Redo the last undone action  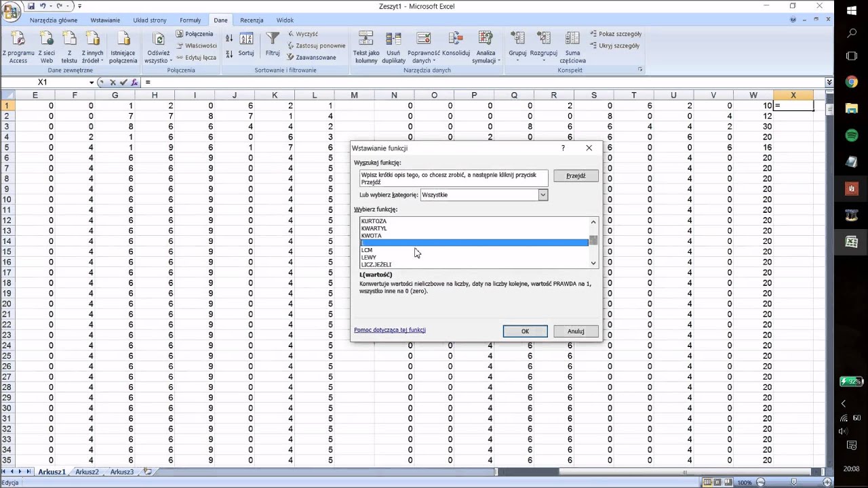click(x=59, y=6)
